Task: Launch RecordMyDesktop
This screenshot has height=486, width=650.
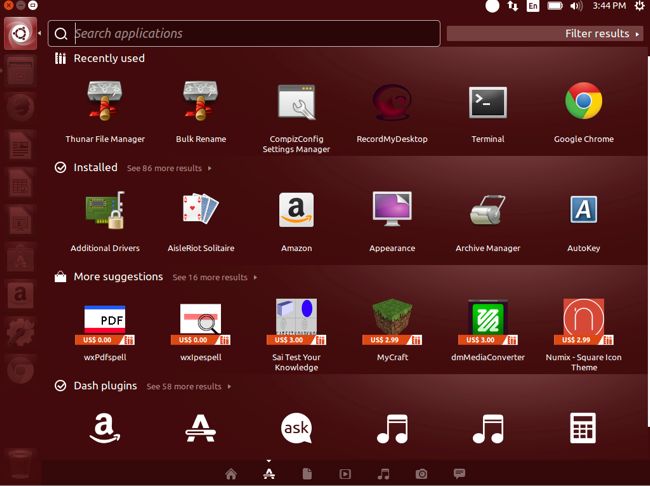Action: (x=392, y=112)
